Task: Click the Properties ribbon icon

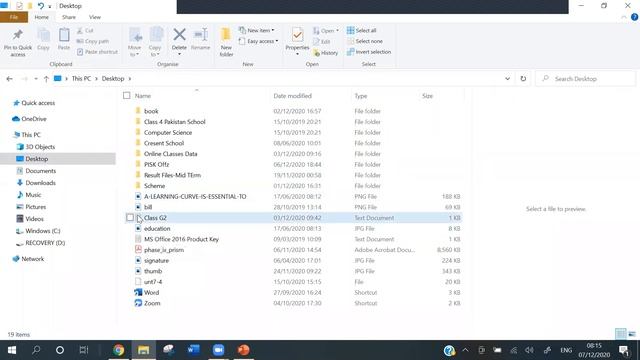Action: (297, 35)
